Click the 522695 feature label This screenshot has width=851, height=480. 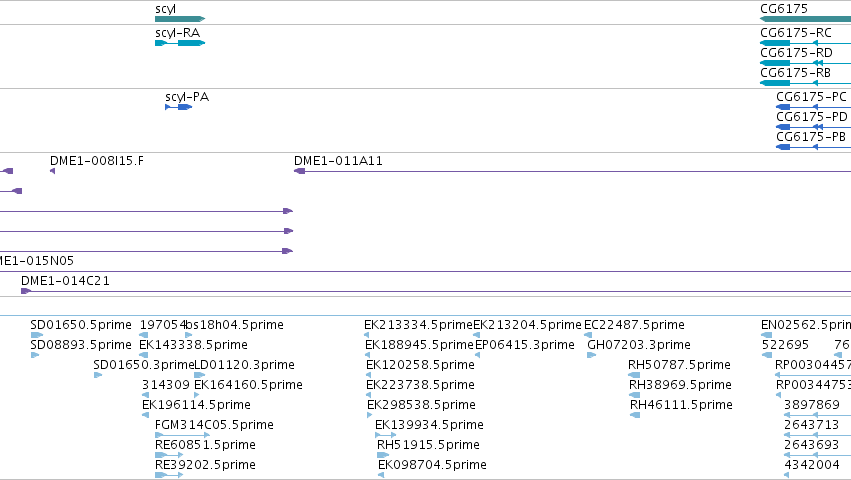(x=785, y=345)
